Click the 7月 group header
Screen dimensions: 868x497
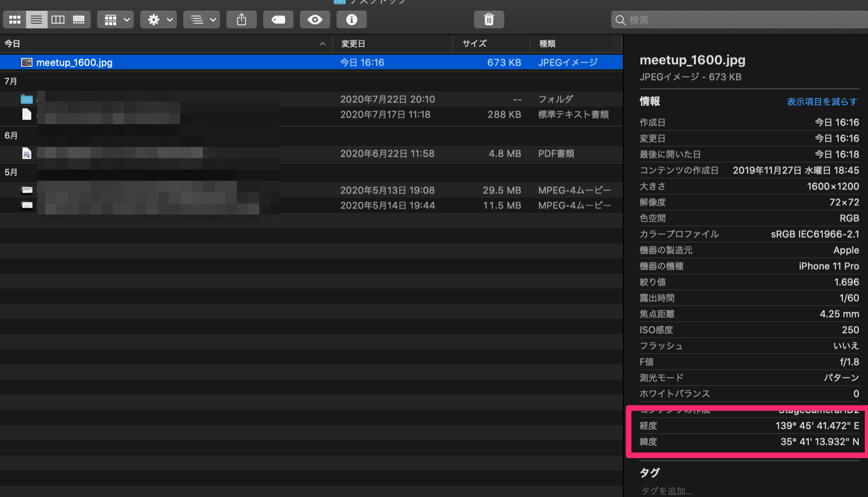[11, 81]
